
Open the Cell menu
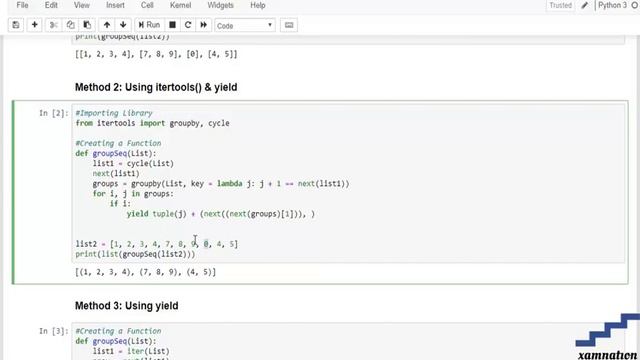[x=147, y=5]
